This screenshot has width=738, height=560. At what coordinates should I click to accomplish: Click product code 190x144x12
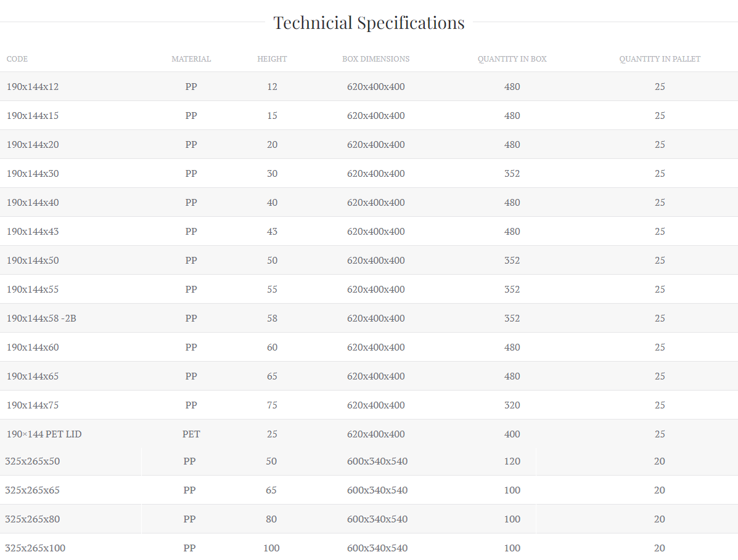pyautogui.click(x=33, y=87)
